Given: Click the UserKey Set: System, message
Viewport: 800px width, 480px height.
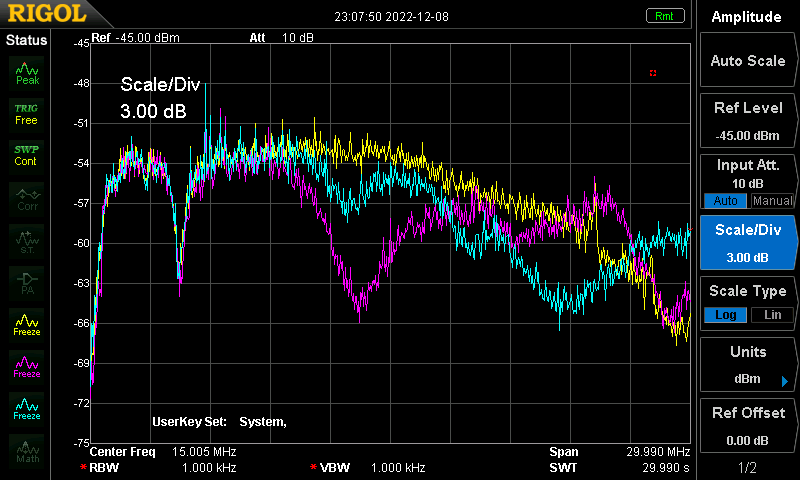Looking at the screenshot, I should [219, 422].
